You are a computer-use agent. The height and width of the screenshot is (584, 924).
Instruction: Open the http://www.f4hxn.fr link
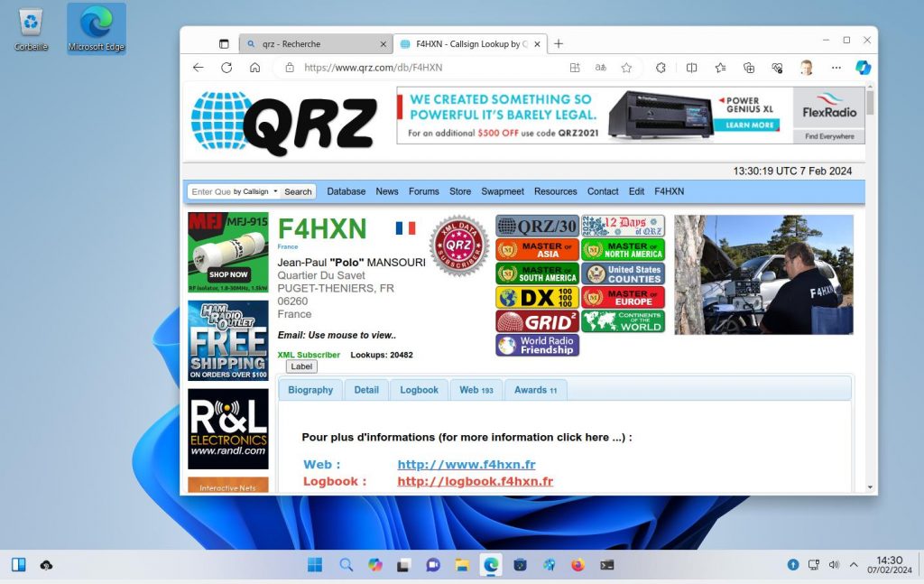(467, 464)
